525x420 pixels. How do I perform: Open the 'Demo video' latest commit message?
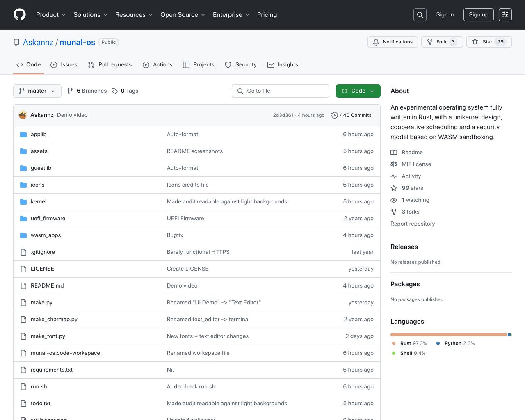coord(72,115)
